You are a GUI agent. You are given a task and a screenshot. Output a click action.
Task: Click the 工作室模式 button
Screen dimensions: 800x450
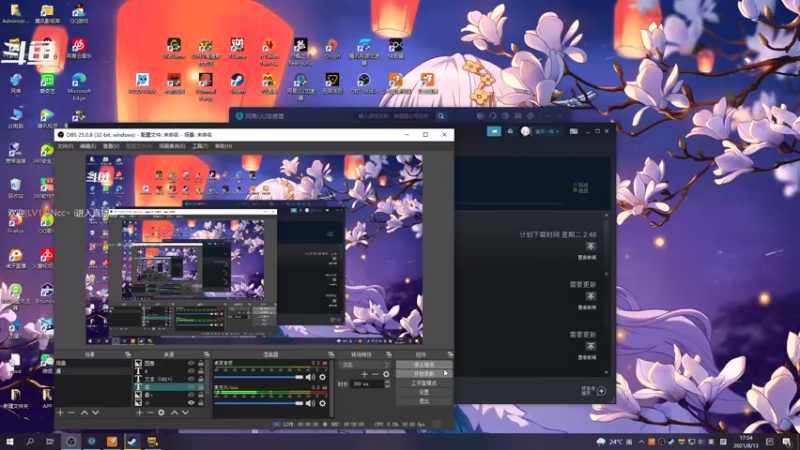click(424, 383)
